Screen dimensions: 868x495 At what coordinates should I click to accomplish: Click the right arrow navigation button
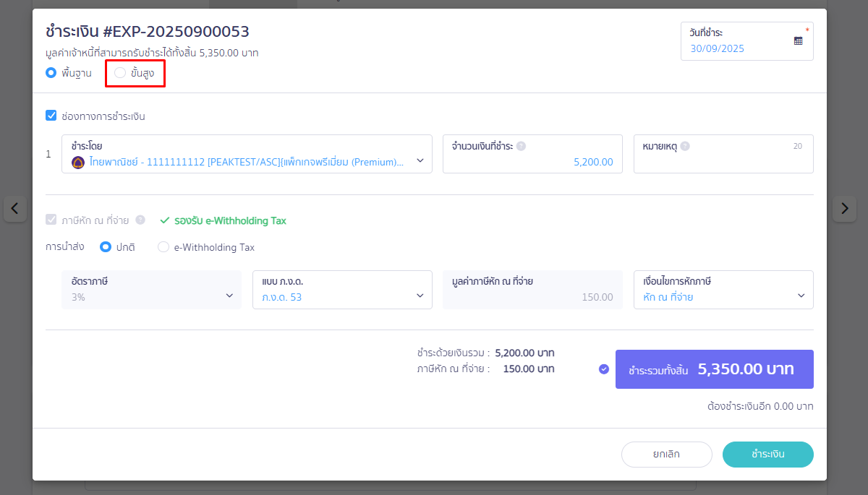coord(844,209)
